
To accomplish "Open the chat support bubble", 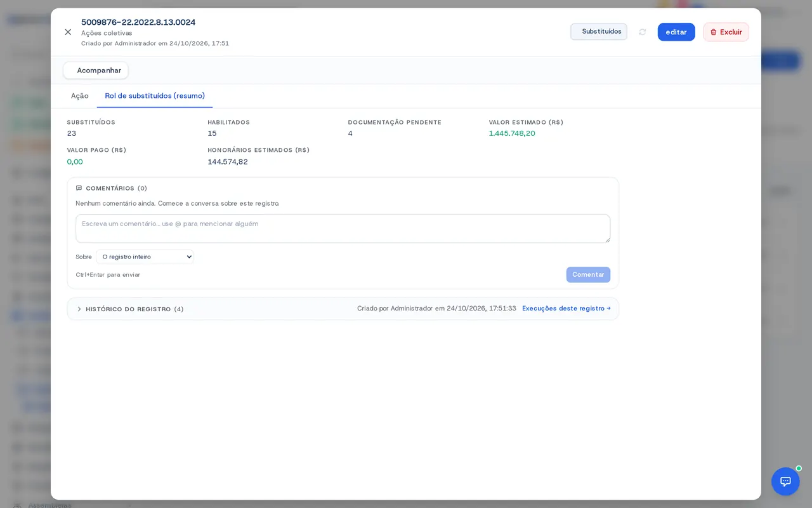I will click(x=785, y=481).
